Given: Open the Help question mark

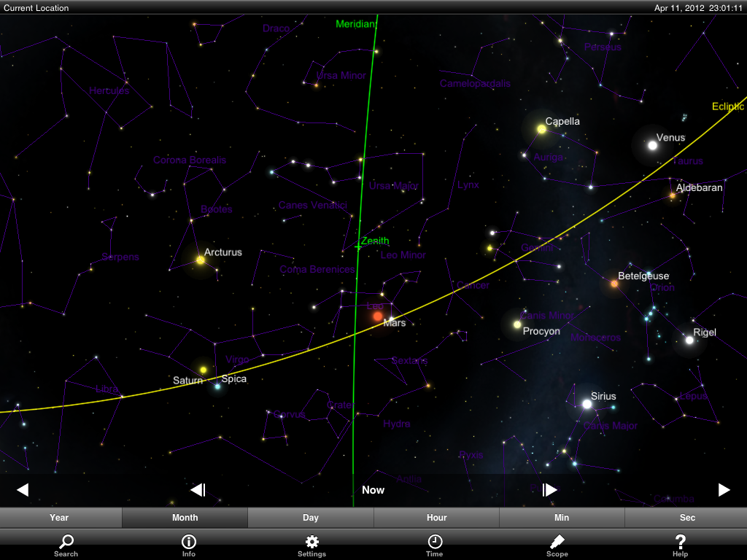Looking at the screenshot, I should click(680, 545).
